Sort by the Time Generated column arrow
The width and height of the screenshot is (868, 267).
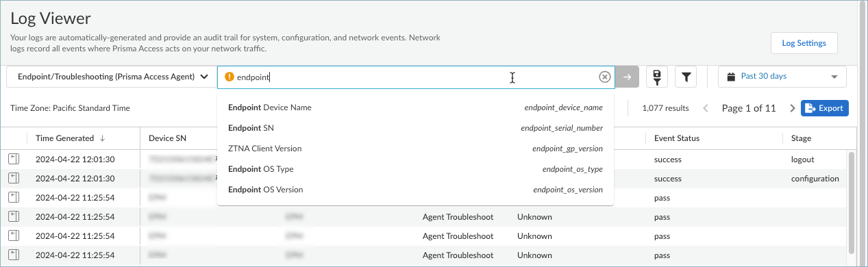coord(102,138)
